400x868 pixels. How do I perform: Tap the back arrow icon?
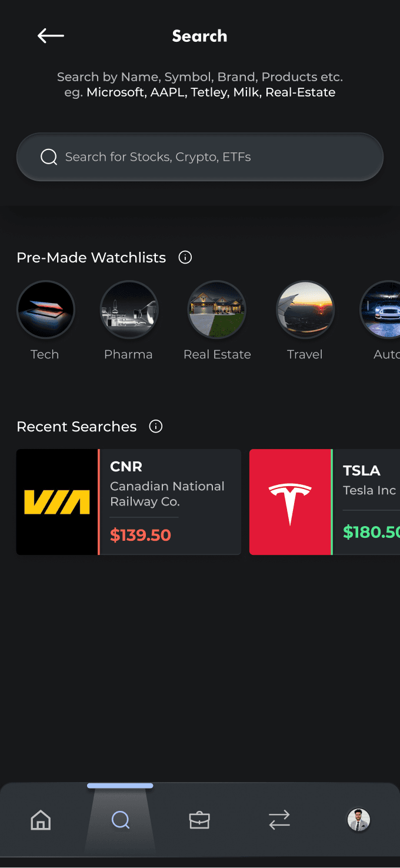point(51,36)
